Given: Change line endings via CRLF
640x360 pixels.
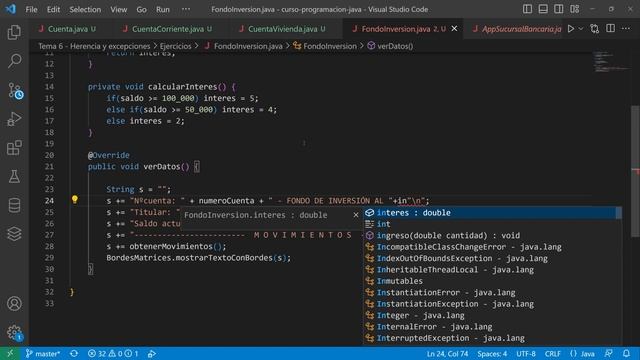Looking at the screenshot, I should 553,353.
